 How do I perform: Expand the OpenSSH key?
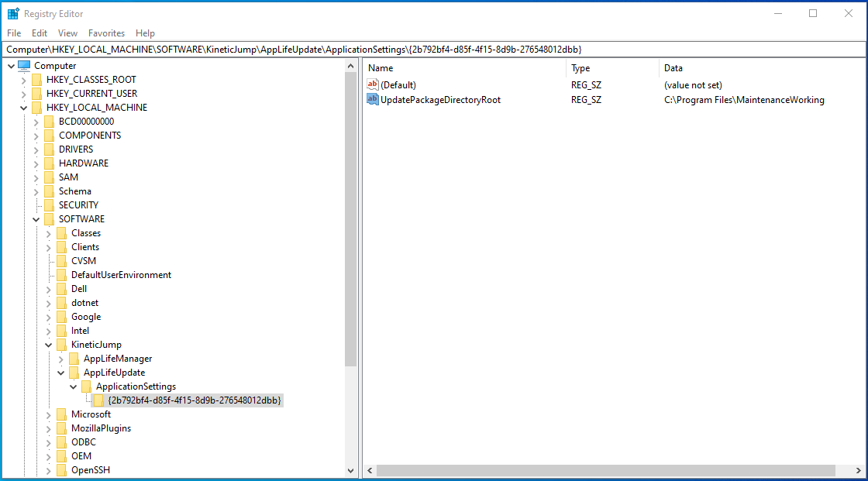click(x=48, y=470)
